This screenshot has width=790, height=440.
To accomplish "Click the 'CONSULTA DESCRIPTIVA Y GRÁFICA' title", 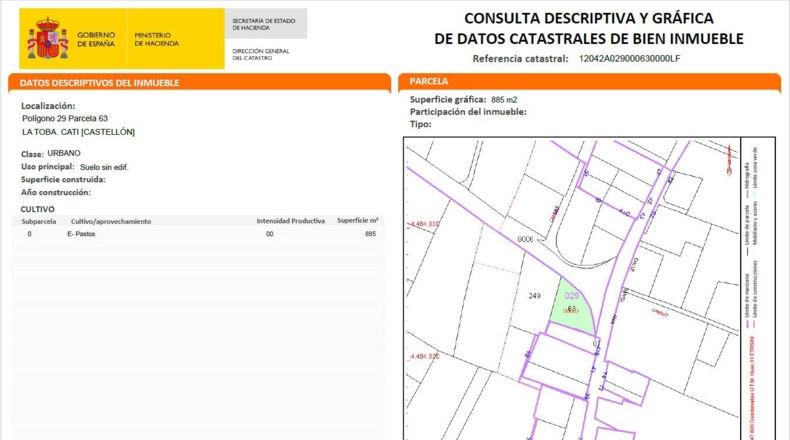I will point(588,18).
